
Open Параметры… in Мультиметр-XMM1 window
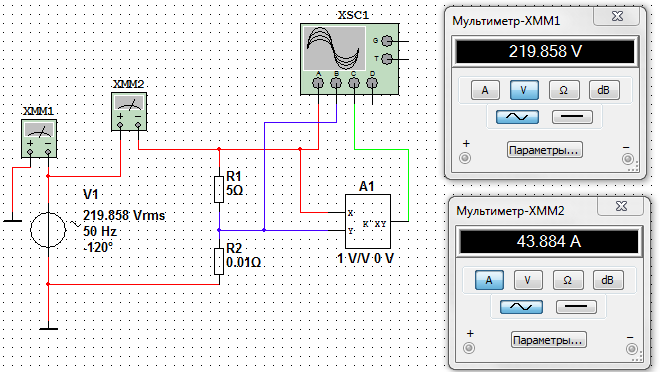click(545, 150)
